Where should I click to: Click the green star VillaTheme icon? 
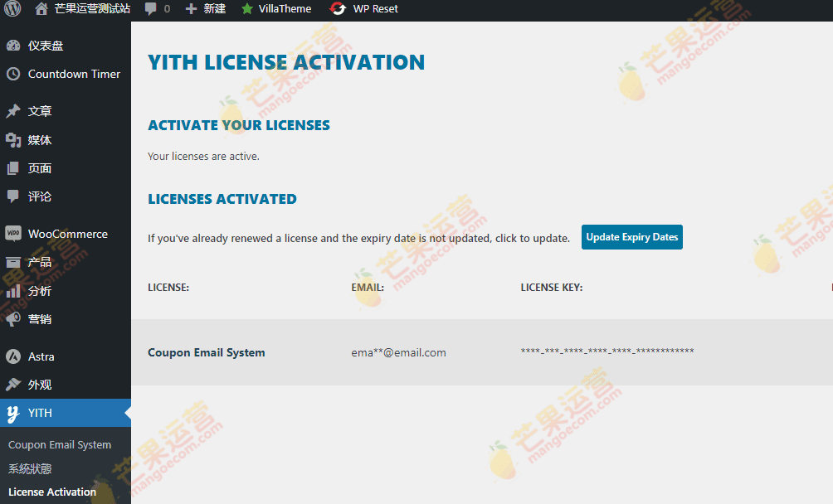pyautogui.click(x=247, y=9)
